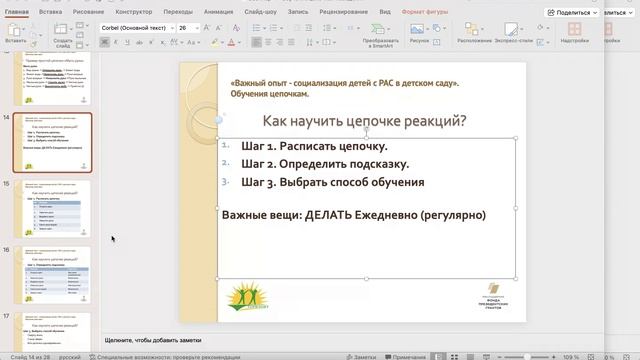Image resolution: width=640 pixels, height=360 pixels.
Task: Toggle underline formatting
Action: point(127,42)
